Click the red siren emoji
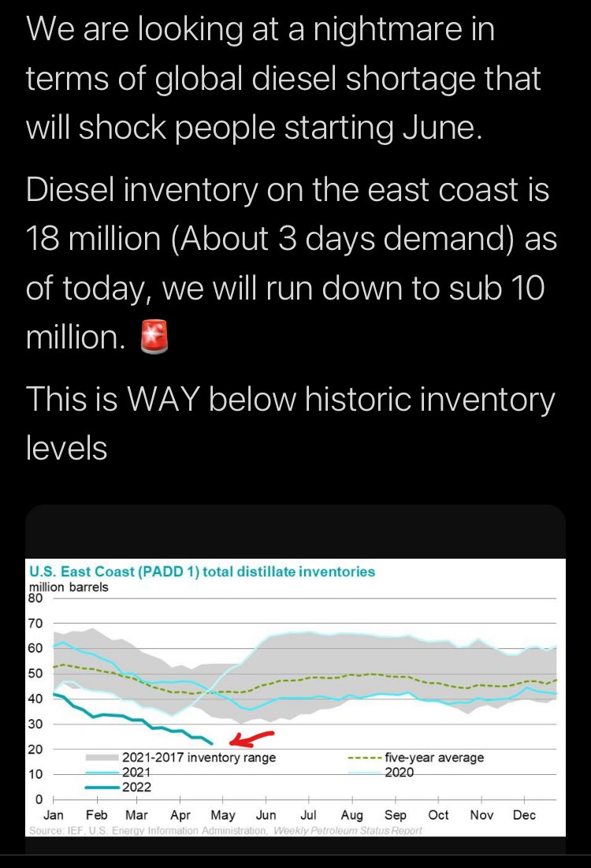Image resolution: width=591 pixels, height=868 pixels. 154,338
